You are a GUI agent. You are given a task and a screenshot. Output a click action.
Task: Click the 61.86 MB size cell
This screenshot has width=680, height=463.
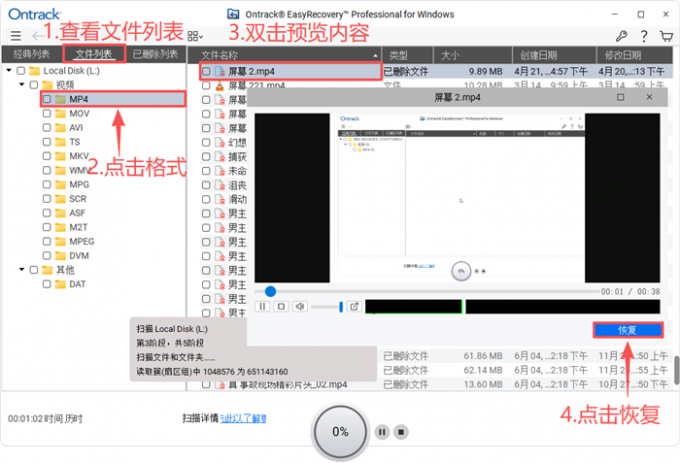483,356
